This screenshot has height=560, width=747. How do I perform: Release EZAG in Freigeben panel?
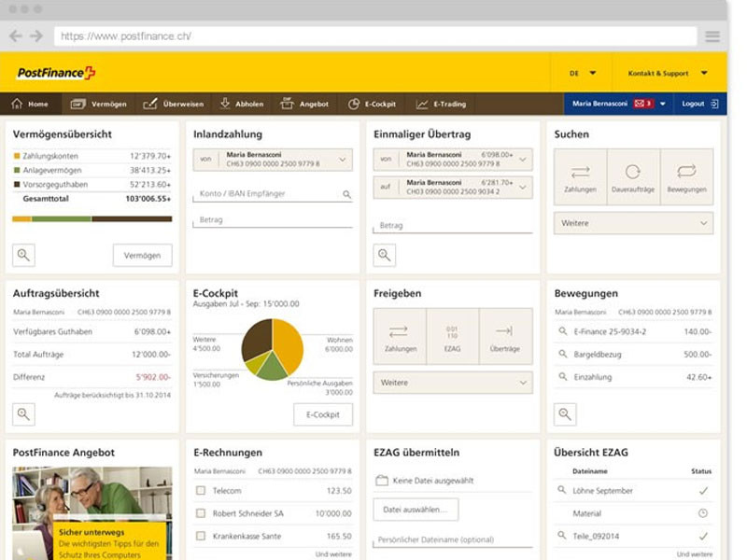(x=453, y=337)
